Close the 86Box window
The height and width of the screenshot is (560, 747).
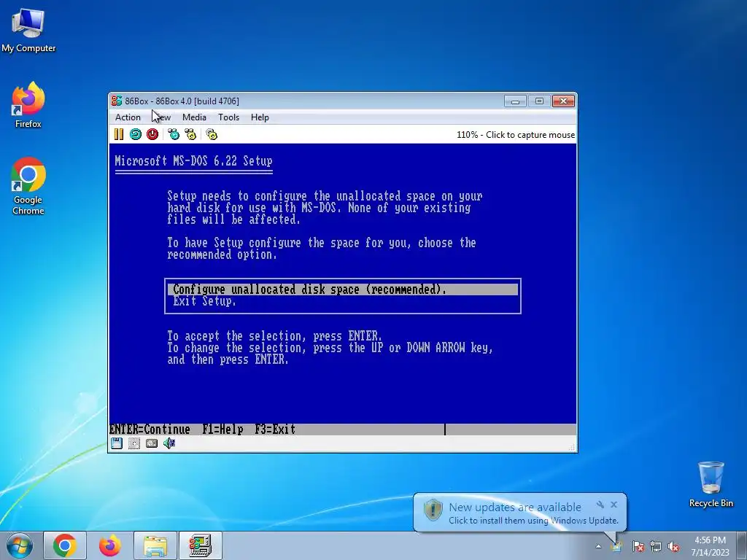click(564, 101)
